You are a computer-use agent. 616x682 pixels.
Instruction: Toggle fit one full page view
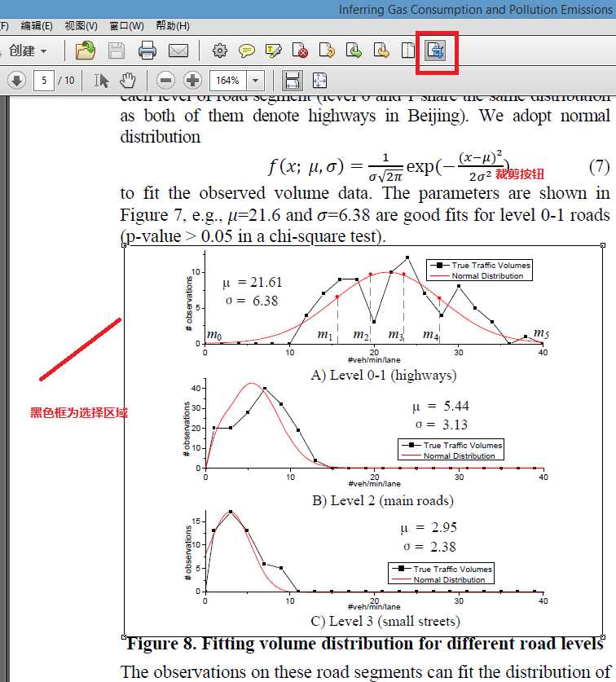319,81
